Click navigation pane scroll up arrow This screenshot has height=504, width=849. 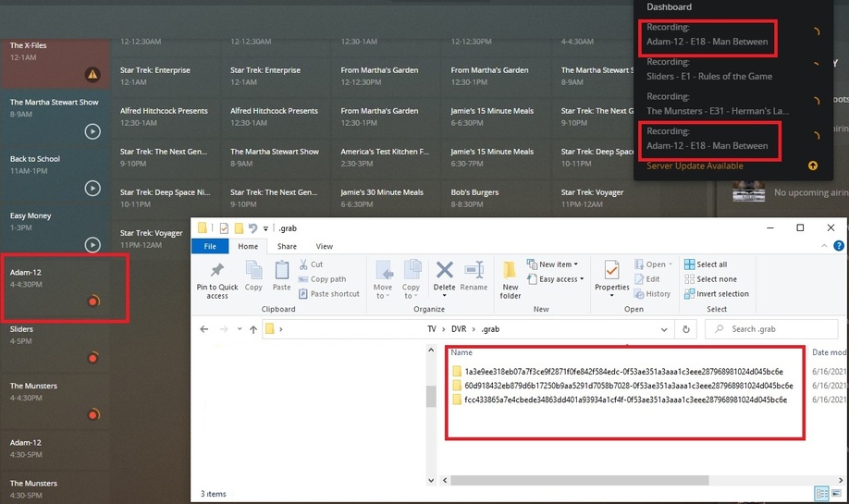[431, 350]
